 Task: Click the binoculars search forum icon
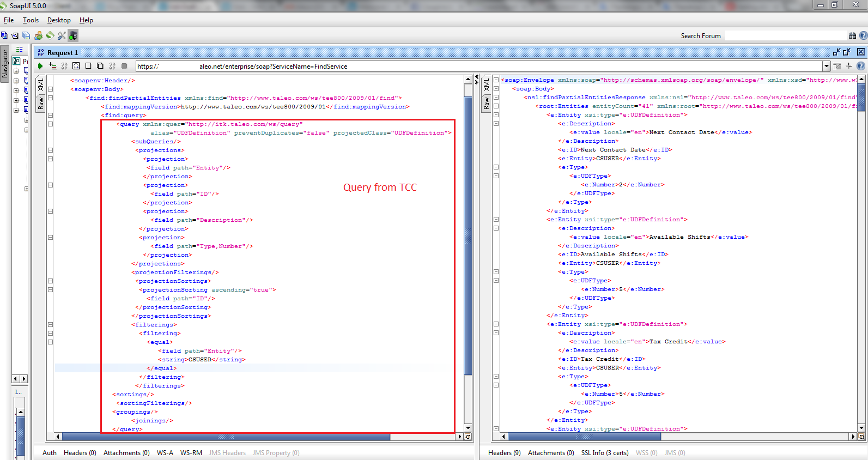click(852, 36)
